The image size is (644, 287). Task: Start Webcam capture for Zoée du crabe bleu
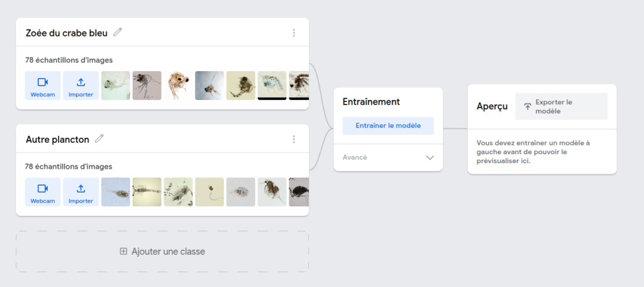click(43, 86)
